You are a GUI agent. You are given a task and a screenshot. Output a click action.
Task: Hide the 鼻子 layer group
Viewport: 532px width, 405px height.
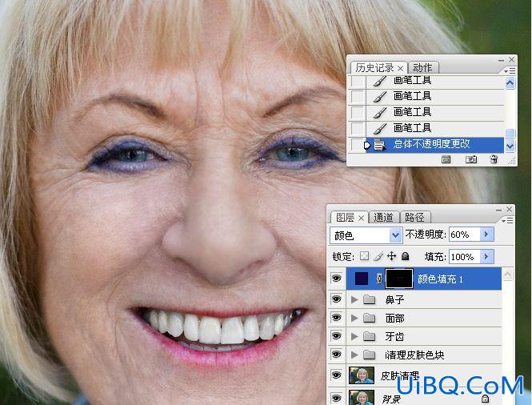point(336,299)
